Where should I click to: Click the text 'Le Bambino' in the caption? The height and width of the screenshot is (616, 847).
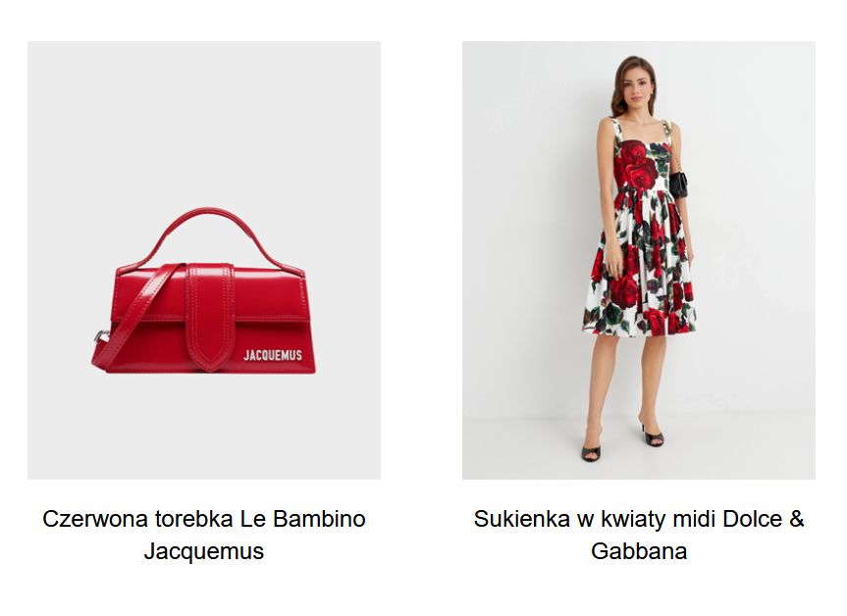(x=302, y=519)
